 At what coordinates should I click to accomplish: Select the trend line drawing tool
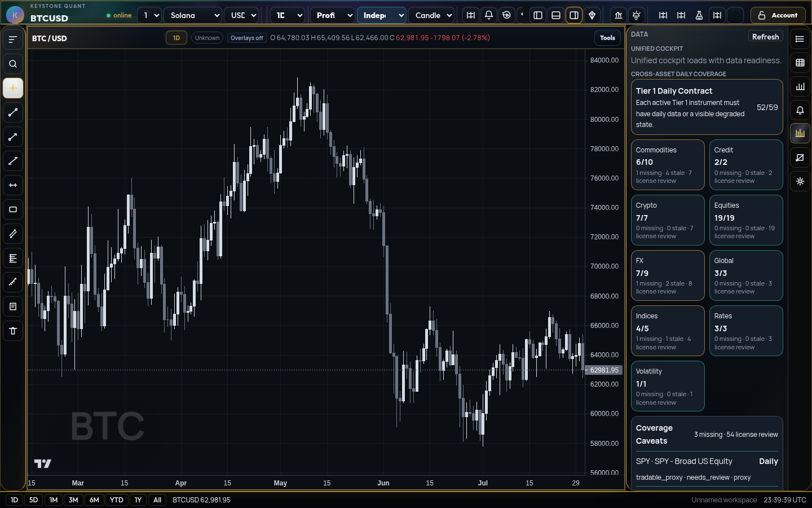[13, 112]
